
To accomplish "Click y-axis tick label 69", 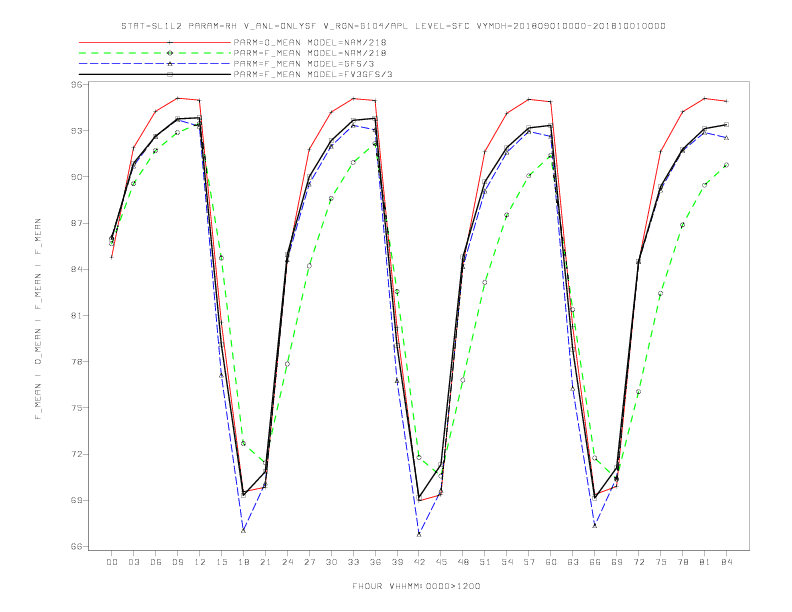I will pyautogui.click(x=76, y=500).
